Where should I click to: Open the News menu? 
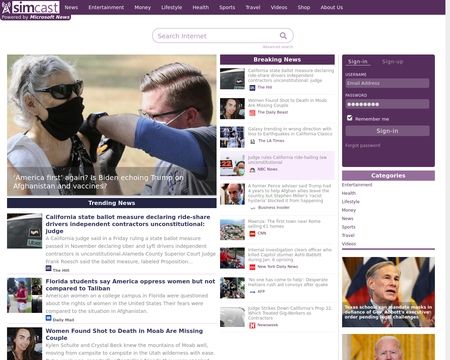coord(71,7)
